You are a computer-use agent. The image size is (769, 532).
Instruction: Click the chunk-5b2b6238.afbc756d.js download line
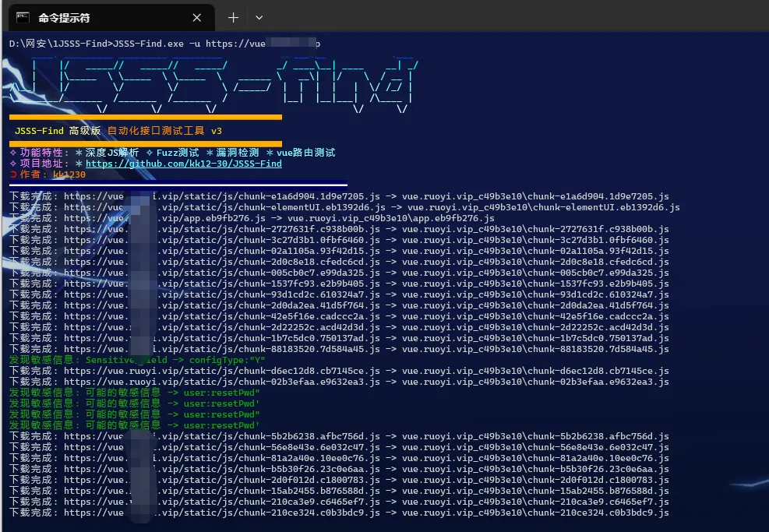point(339,436)
